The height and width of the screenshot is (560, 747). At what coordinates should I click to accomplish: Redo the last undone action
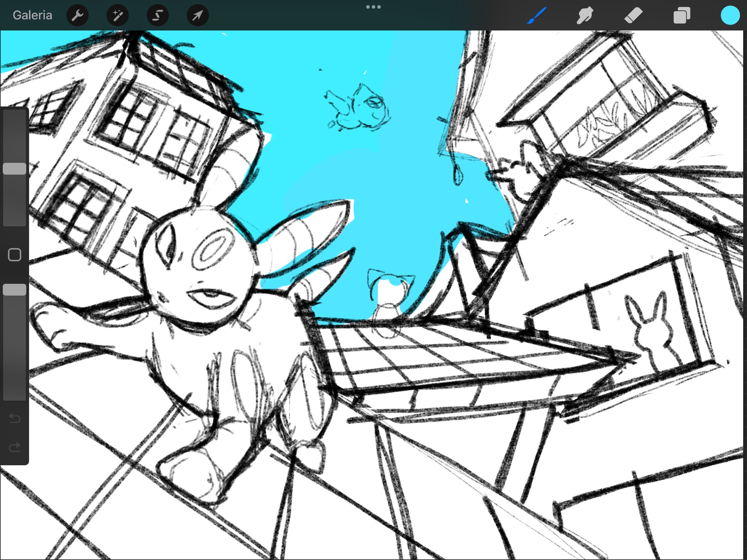click(x=15, y=447)
